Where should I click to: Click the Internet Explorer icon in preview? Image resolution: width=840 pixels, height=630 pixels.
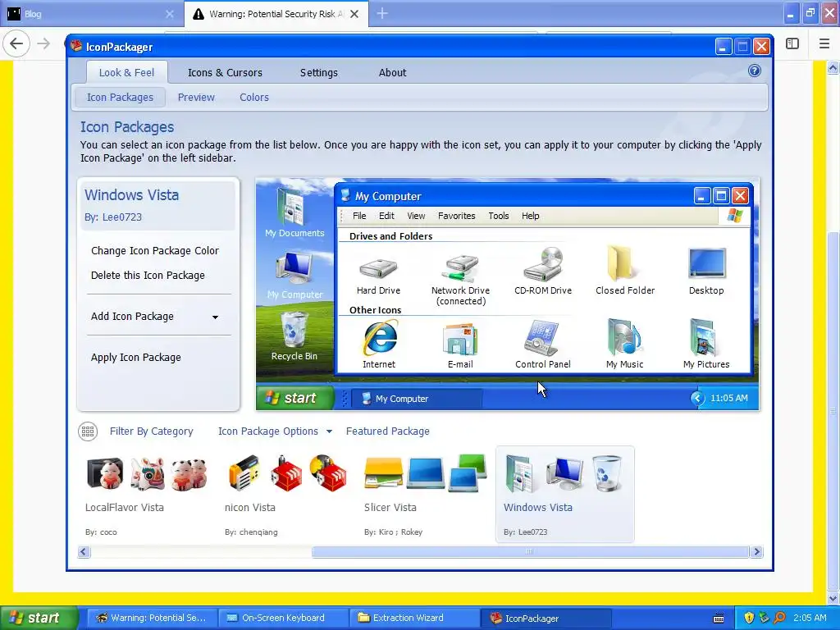coord(380,338)
